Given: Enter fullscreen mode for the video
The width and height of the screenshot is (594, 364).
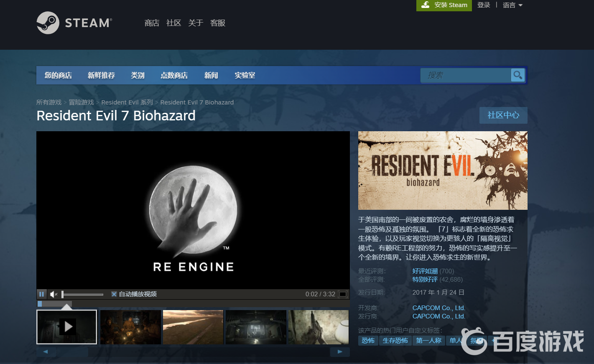Looking at the screenshot, I should [343, 294].
